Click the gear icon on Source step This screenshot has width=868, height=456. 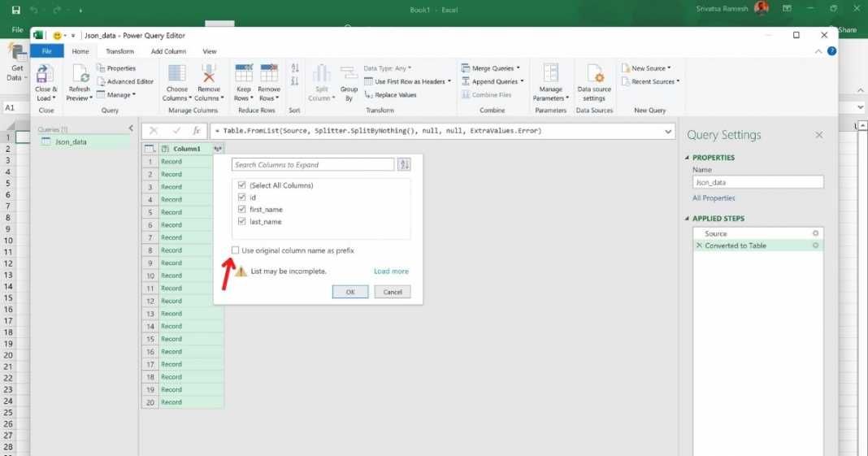[x=815, y=233]
